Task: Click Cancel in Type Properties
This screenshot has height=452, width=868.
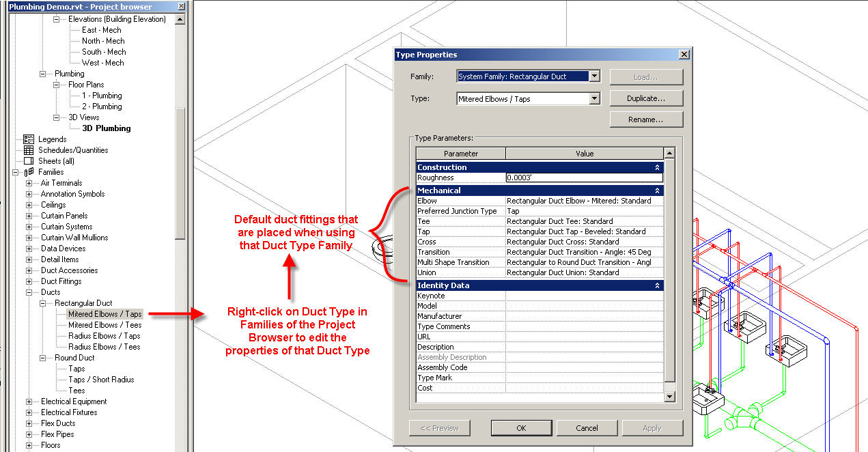Action: 587,428
